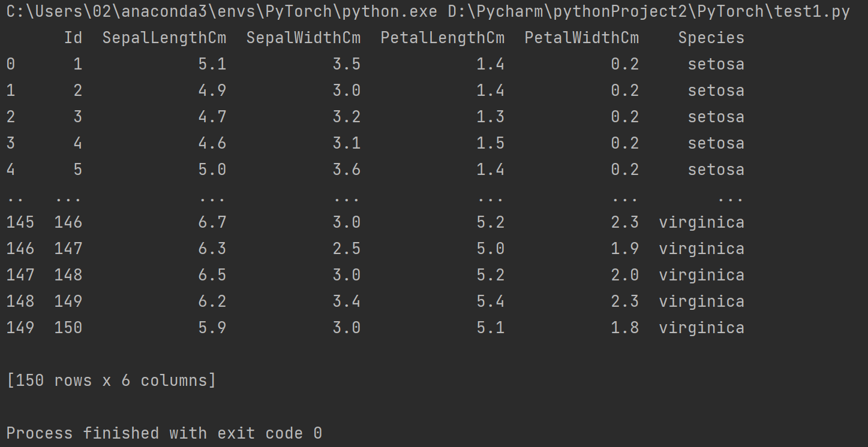The width and height of the screenshot is (868, 447).
Task: Click sepal length 6.3 in row 146
Action: (x=212, y=249)
